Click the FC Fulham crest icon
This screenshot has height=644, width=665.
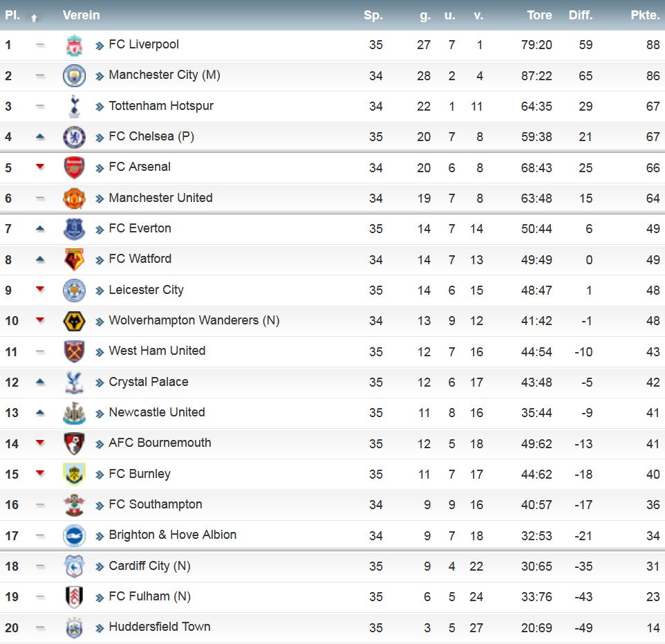pyautogui.click(x=74, y=596)
